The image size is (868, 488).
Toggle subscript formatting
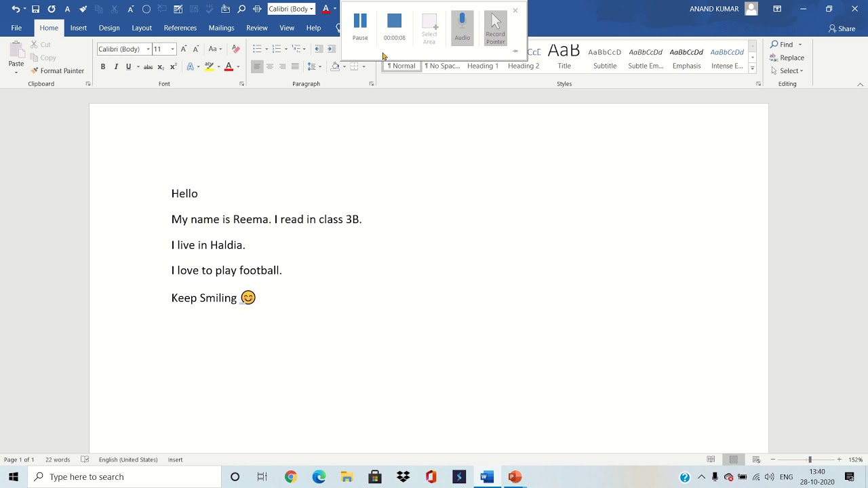coord(161,66)
